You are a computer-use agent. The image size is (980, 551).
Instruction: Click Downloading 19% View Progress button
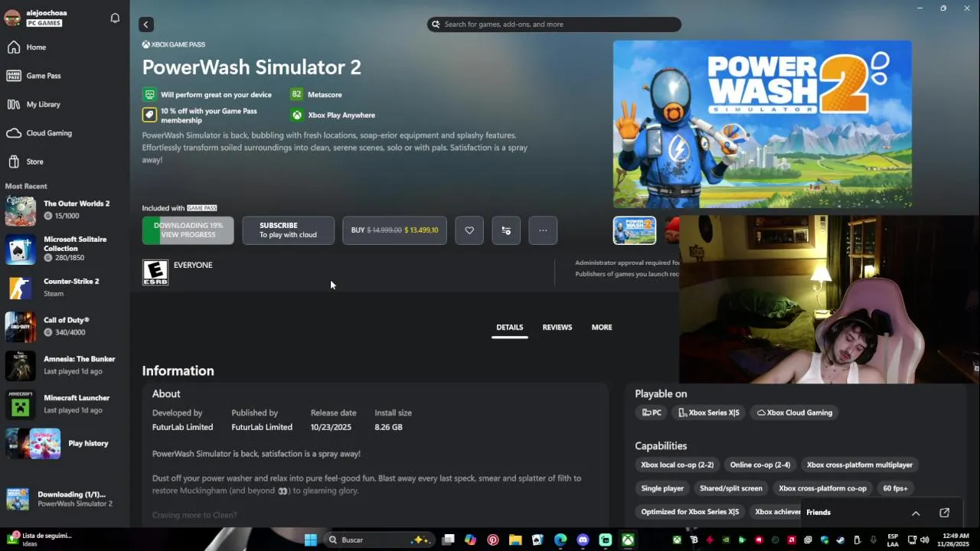click(x=188, y=230)
